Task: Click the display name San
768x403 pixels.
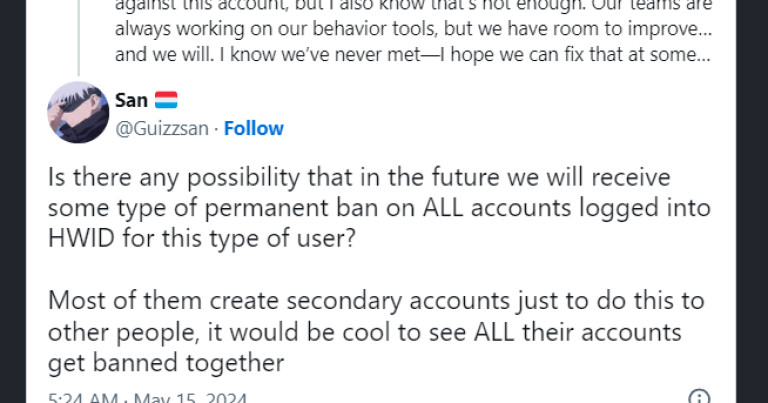Action: (x=132, y=102)
